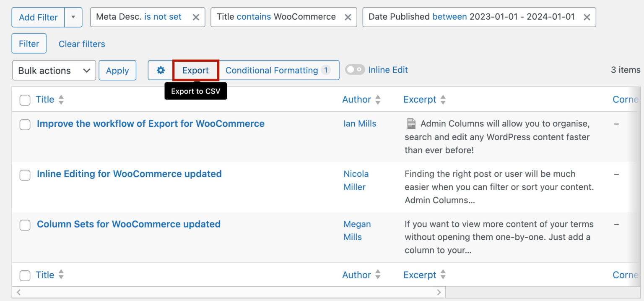Screen dimensions: 644x301
Task: Remove the Meta Desc. filter chip
Action: [195, 17]
